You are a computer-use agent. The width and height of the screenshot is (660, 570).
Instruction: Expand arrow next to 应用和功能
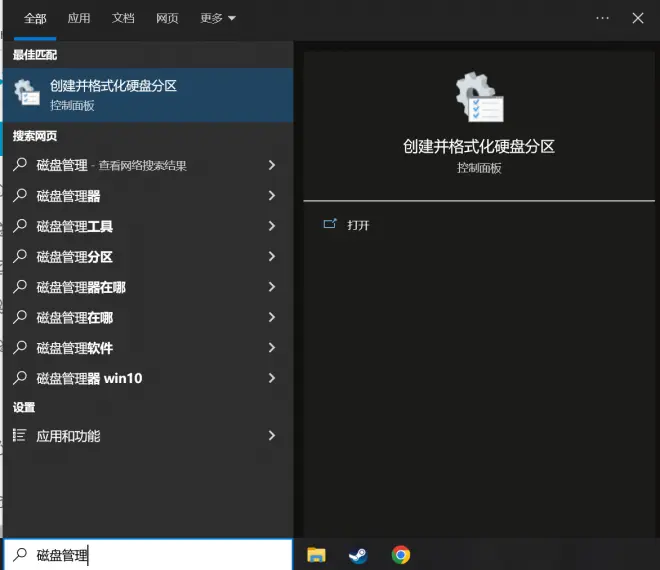coord(272,435)
